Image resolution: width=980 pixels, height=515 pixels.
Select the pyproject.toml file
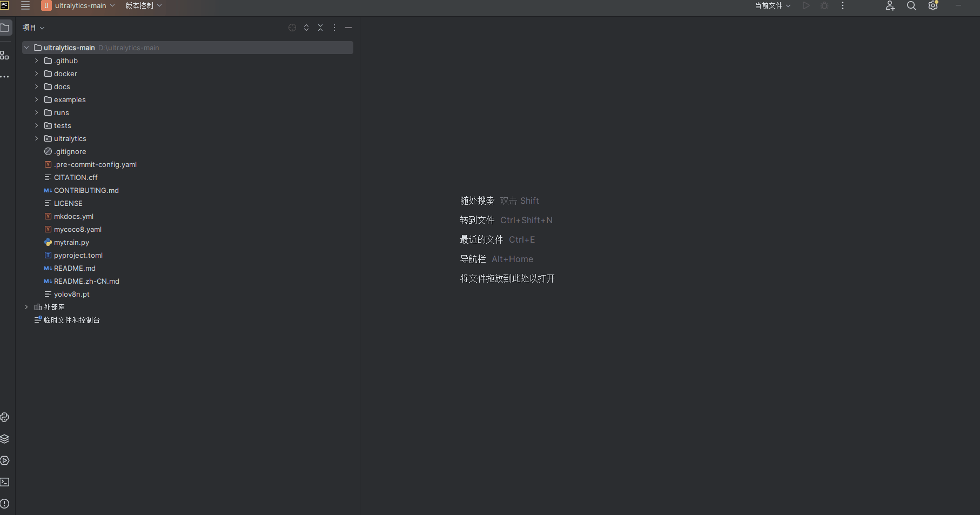click(x=78, y=255)
